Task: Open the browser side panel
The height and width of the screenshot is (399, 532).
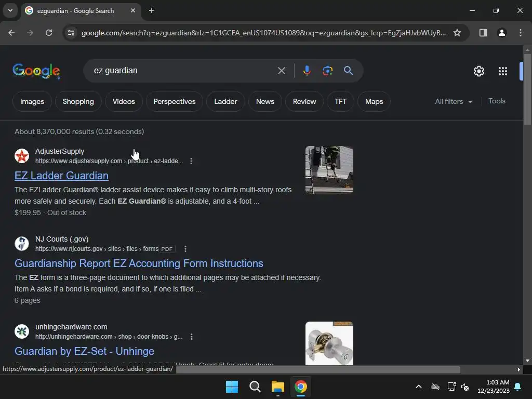Action: pos(483,33)
